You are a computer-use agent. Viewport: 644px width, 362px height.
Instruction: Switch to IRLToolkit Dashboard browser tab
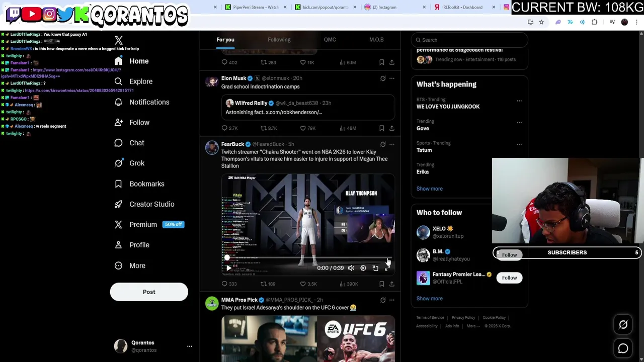coord(462,7)
